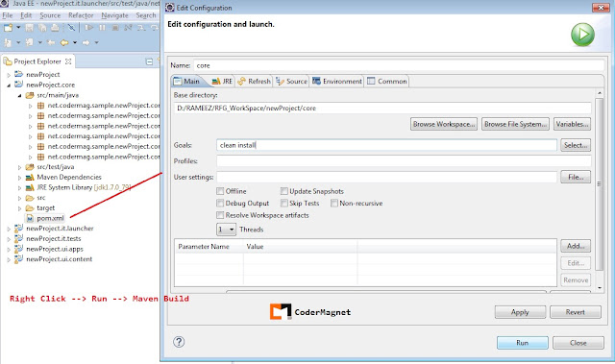This screenshot has width=615, height=364.
Task: Click the Select button beside Goals
Action: pyautogui.click(x=576, y=145)
